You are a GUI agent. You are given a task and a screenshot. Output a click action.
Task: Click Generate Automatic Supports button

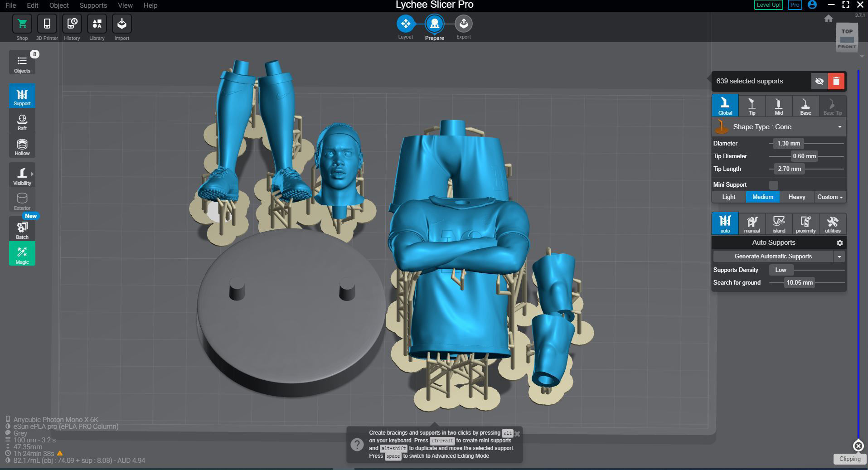coord(773,257)
